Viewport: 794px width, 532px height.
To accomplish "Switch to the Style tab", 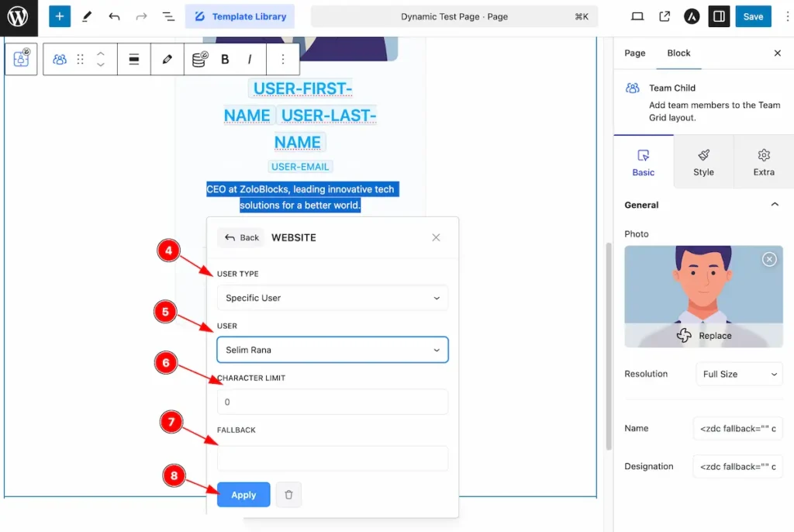I will (703, 162).
